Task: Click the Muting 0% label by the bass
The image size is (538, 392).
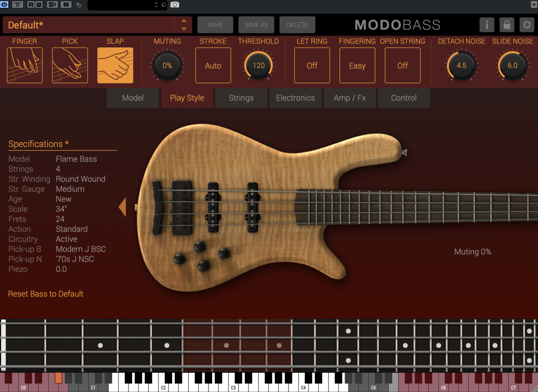Action: click(473, 252)
